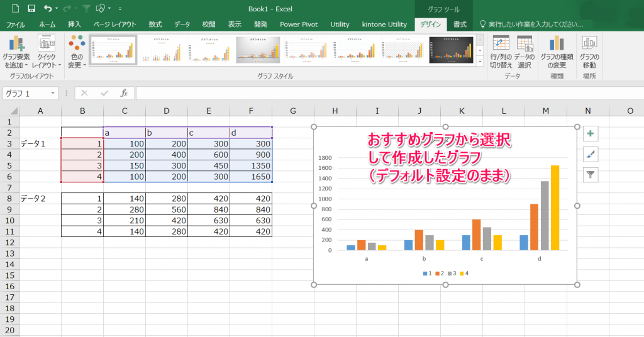Click legend entry for series 4
The image size is (644, 337).
tap(464, 273)
